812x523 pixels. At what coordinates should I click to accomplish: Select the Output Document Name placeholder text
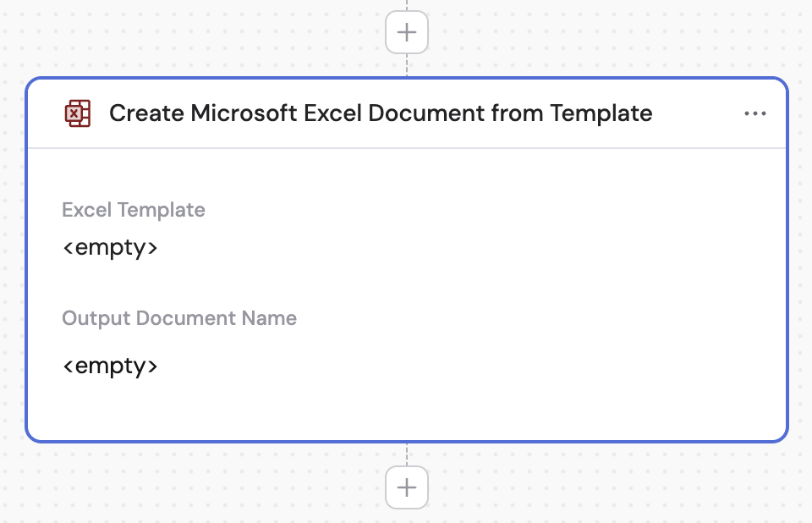point(110,366)
